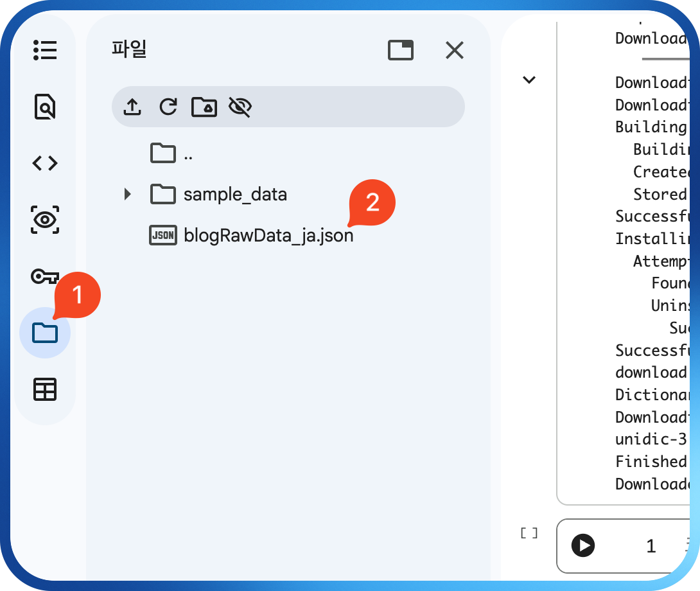This screenshot has width=700, height=591.
Task: Select the sample_data folder
Action: click(234, 194)
